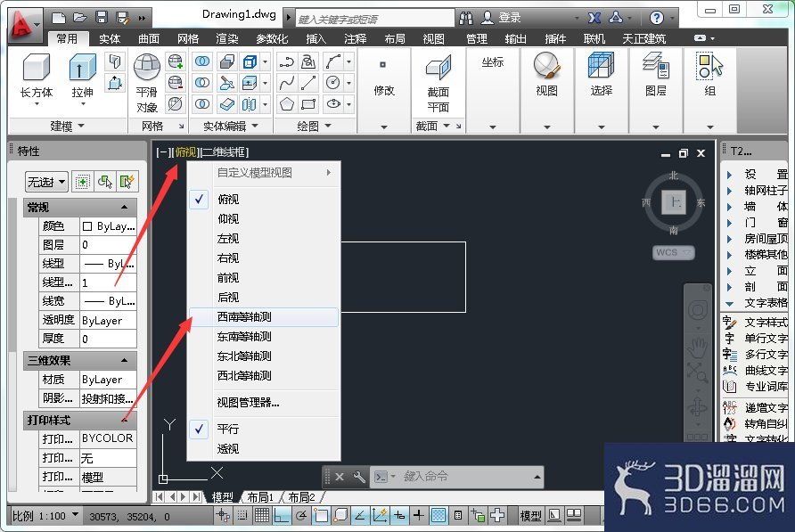Pick the Line draw tool
The image size is (795, 532).
pos(308,83)
